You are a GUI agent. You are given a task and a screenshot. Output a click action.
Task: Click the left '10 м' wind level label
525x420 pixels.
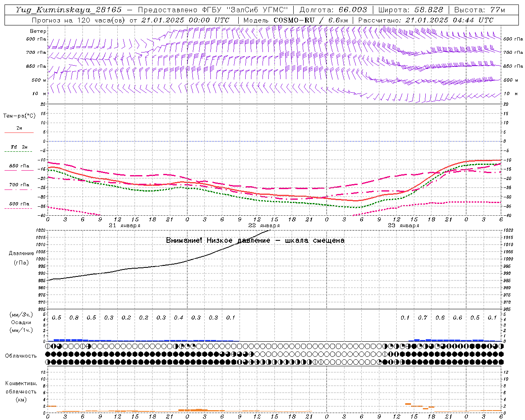[39, 94]
